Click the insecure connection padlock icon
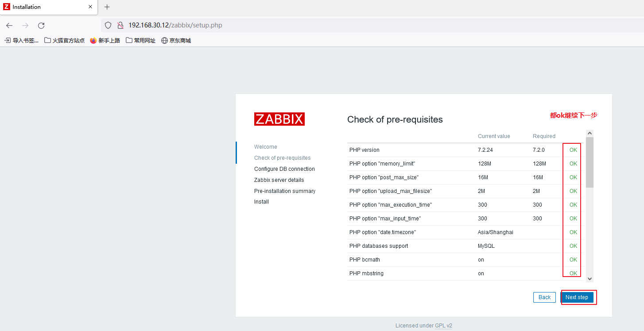This screenshot has width=644, height=331. point(120,25)
